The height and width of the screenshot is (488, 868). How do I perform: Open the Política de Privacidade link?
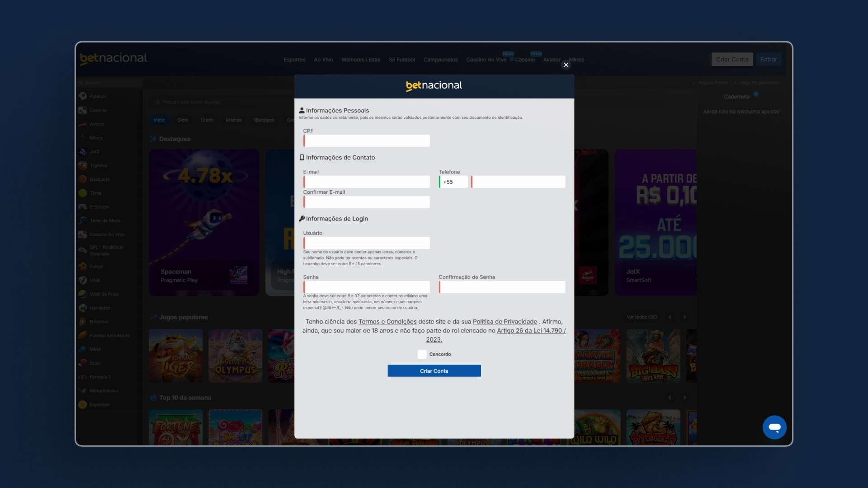[x=505, y=322]
